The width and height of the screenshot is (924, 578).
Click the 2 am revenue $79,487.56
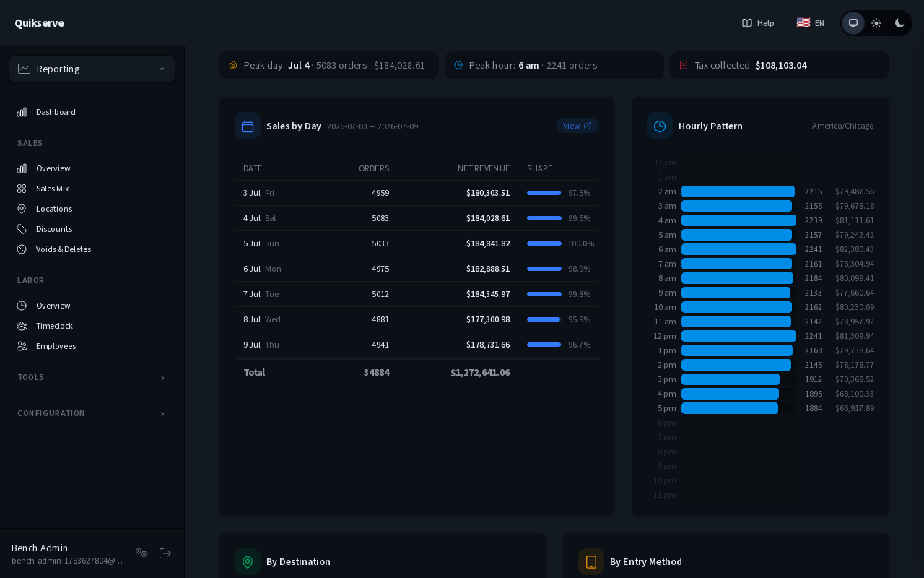click(855, 191)
